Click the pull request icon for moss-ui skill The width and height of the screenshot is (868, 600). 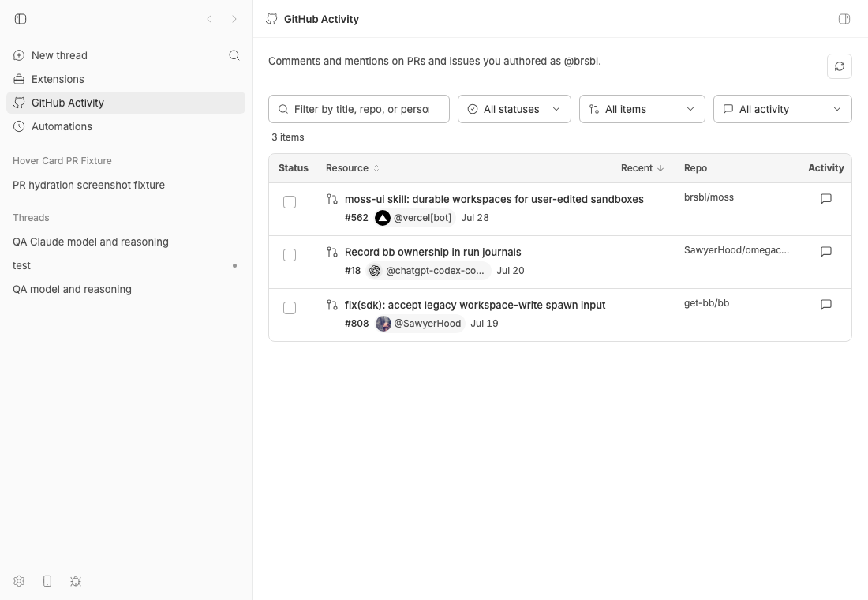coord(332,199)
